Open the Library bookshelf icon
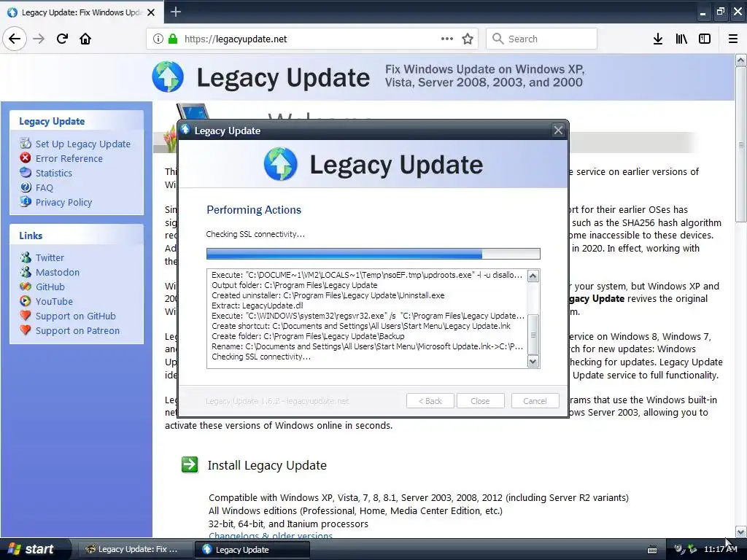 coord(681,39)
